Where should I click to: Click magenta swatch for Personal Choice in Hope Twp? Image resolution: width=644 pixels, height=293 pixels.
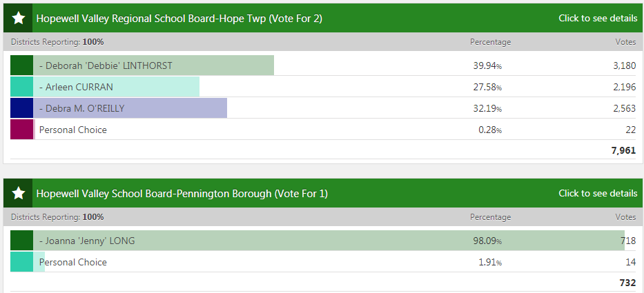pos(22,130)
